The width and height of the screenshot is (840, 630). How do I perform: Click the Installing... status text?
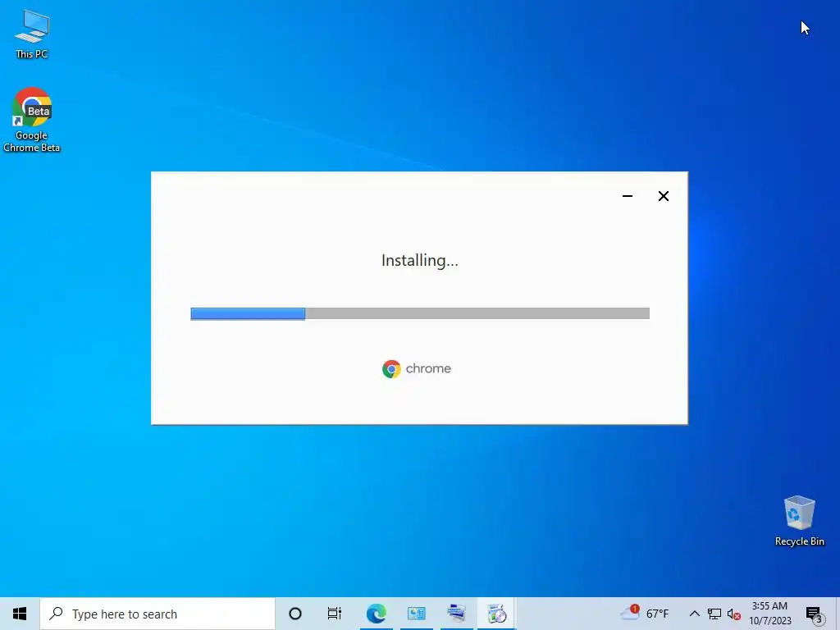click(x=419, y=260)
